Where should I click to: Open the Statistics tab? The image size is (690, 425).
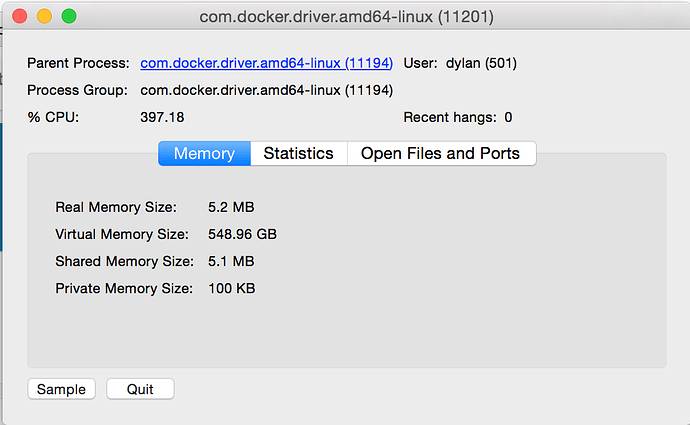[x=298, y=153]
